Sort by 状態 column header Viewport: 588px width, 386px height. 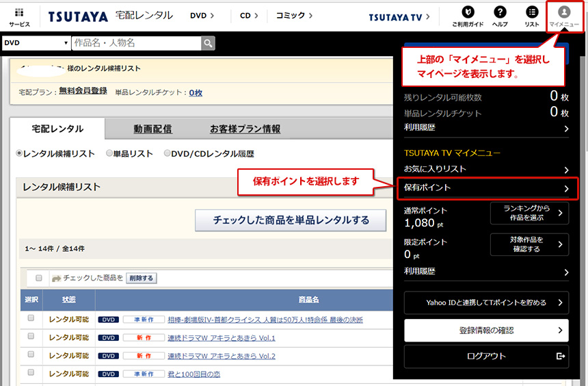coord(68,299)
